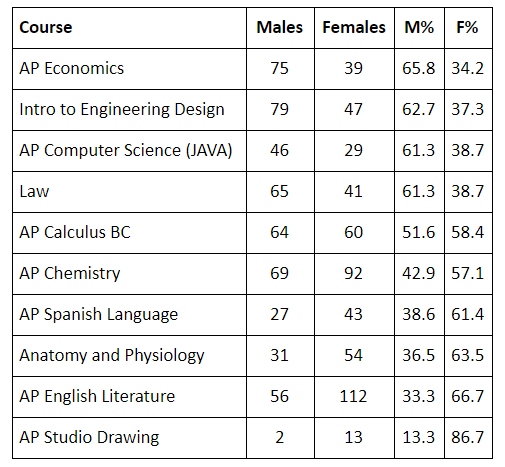The height and width of the screenshot is (467, 505).
Task: Click the AP Studio Drawing cell
Action: 129,438
